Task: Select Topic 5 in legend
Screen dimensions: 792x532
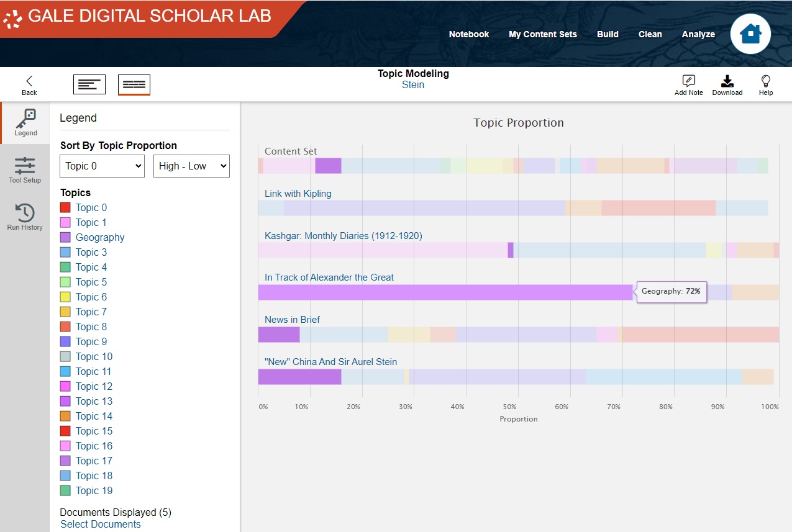Action: point(91,282)
